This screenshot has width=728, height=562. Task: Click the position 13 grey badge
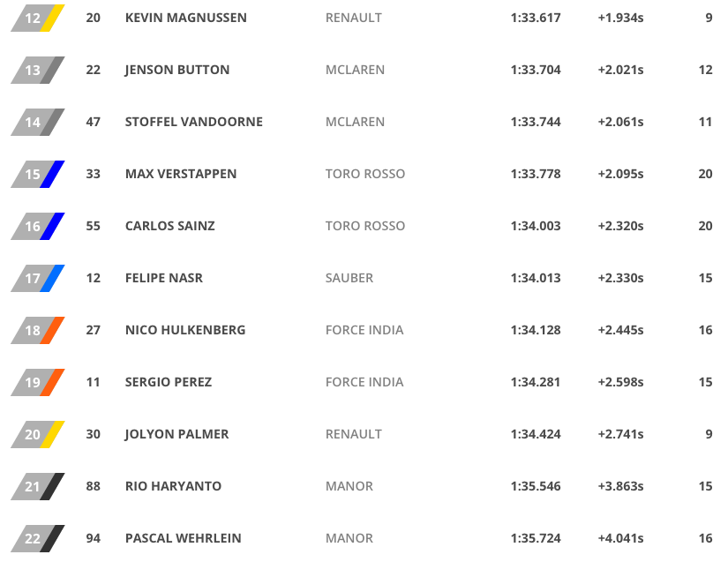38,70
